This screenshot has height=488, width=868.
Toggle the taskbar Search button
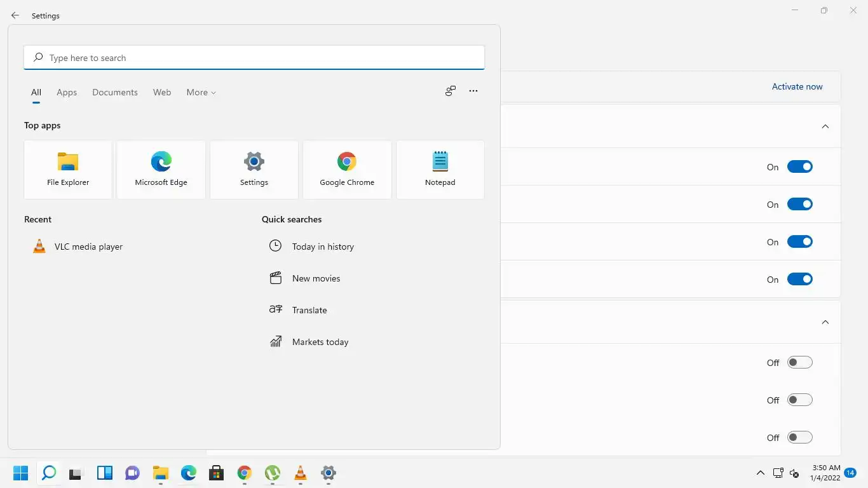(49, 473)
